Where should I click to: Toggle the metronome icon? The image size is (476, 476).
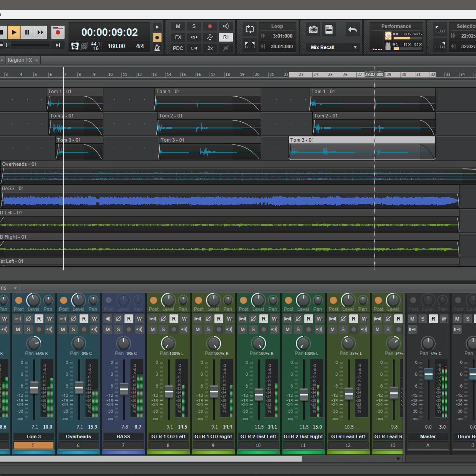[x=157, y=48]
